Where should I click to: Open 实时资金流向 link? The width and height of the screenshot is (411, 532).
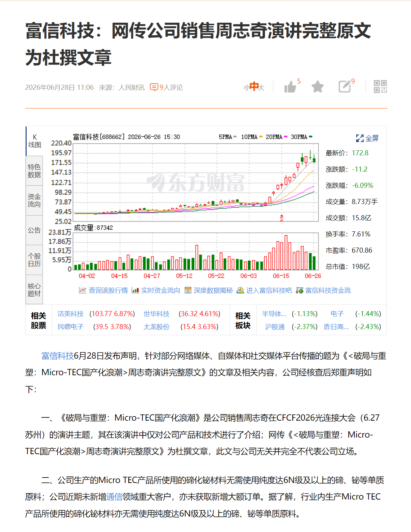(x=160, y=290)
